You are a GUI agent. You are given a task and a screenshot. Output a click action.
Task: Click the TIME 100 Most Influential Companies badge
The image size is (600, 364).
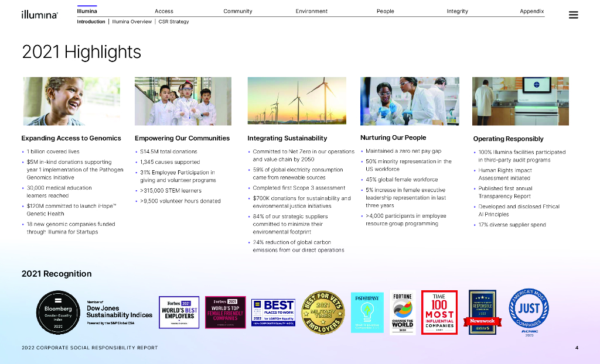[439, 313]
